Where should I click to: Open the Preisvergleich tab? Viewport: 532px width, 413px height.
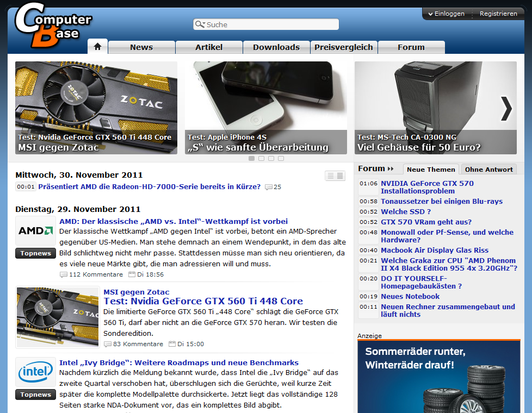(x=344, y=47)
